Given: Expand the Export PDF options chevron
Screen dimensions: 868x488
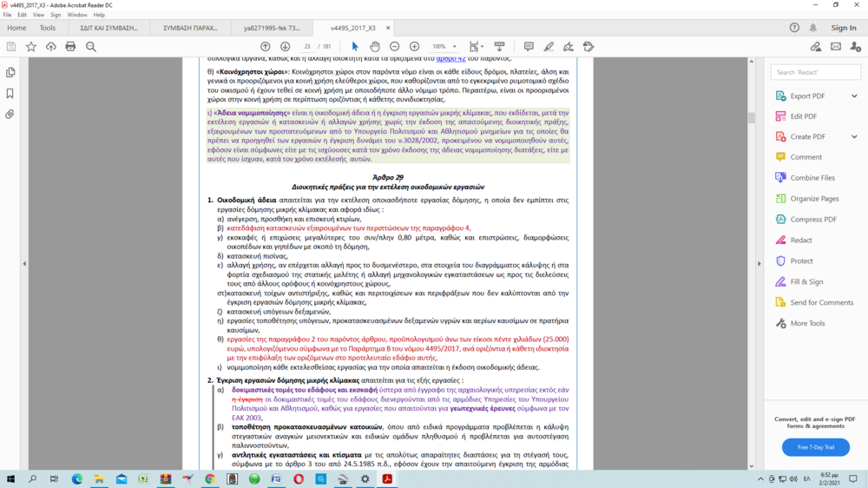Looking at the screenshot, I should pyautogui.click(x=854, y=96).
